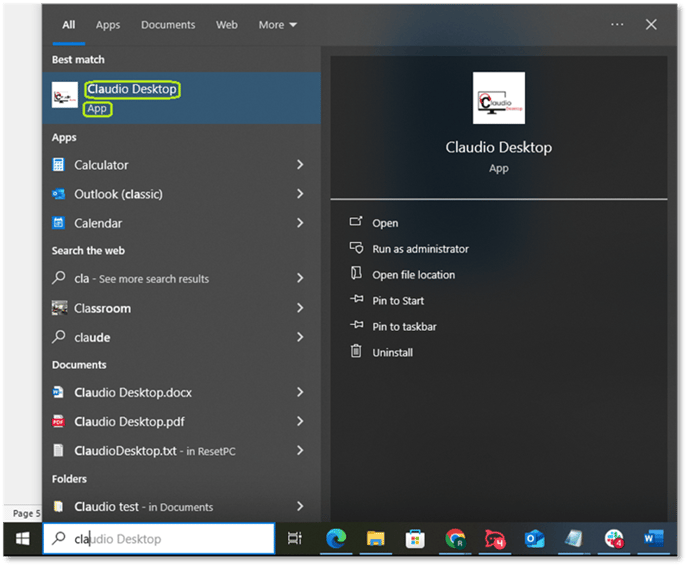Launch Microsoft Edge from the taskbar
Screen dimensions: 688x567
(336, 538)
